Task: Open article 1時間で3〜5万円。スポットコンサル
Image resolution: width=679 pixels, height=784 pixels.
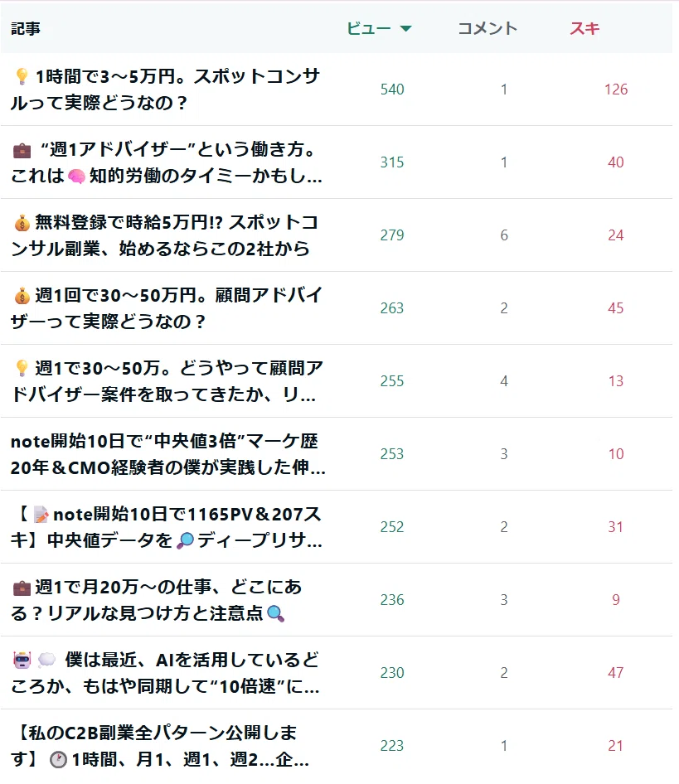Action: tap(165, 90)
